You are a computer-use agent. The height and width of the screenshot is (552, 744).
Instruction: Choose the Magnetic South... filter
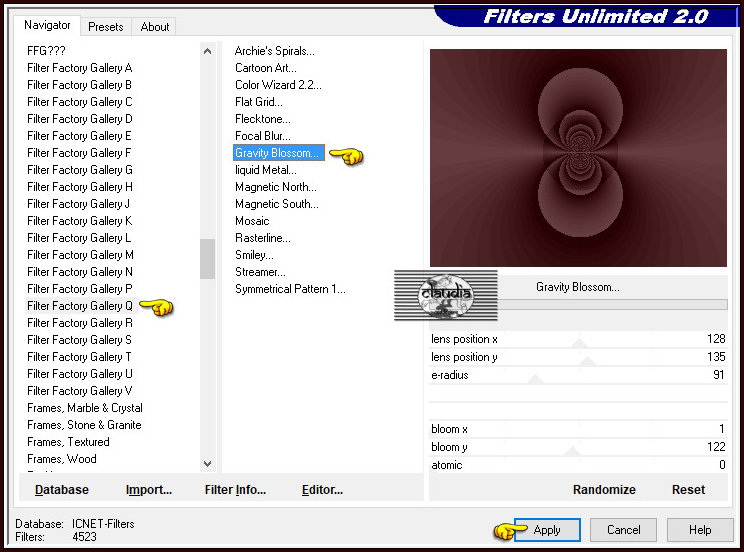(277, 204)
